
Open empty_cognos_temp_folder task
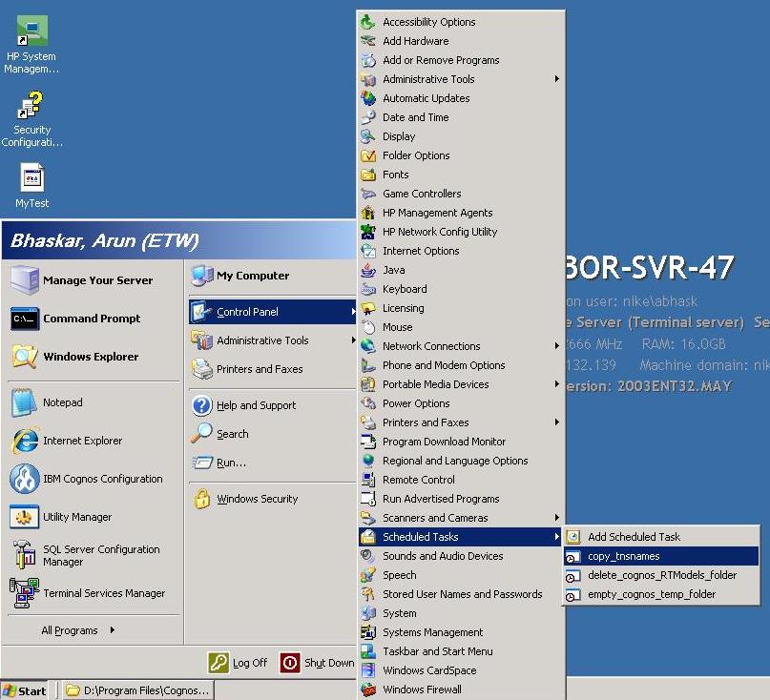point(661,594)
